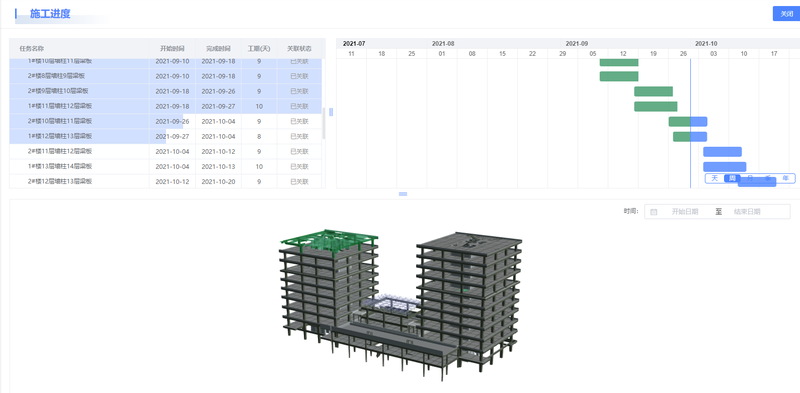Click the vertical panel splitter handle between table and Gantt
This screenshot has height=393, width=800.
[331, 112]
